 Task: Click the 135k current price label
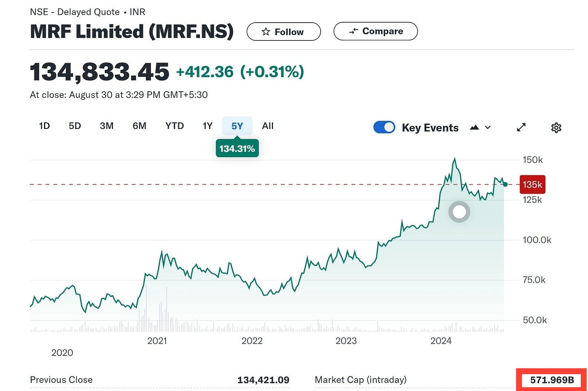coord(532,185)
